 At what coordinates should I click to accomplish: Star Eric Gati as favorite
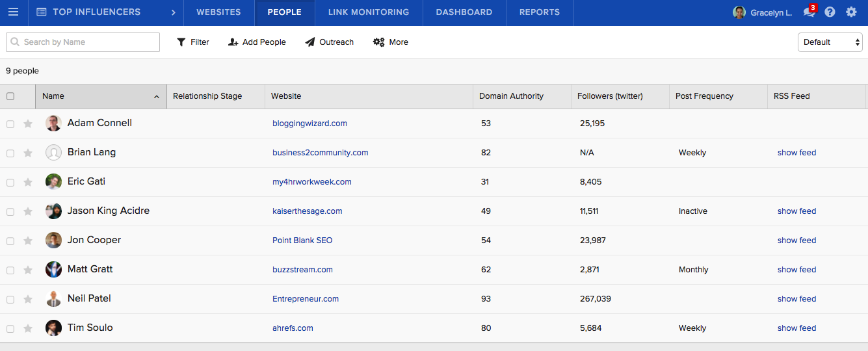(x=28, y=182)
